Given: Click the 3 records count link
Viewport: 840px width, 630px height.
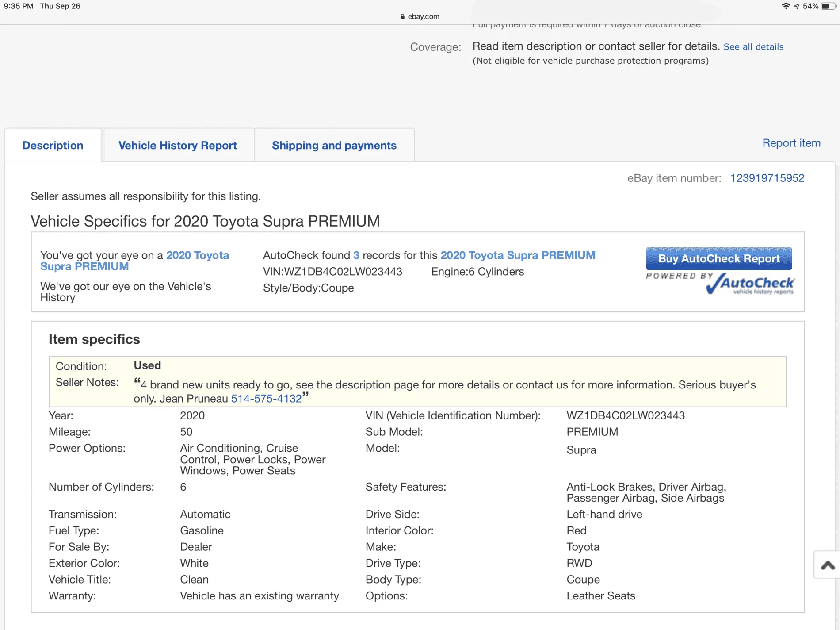Looking at the screenshot, I should click(x=356, y=255).
